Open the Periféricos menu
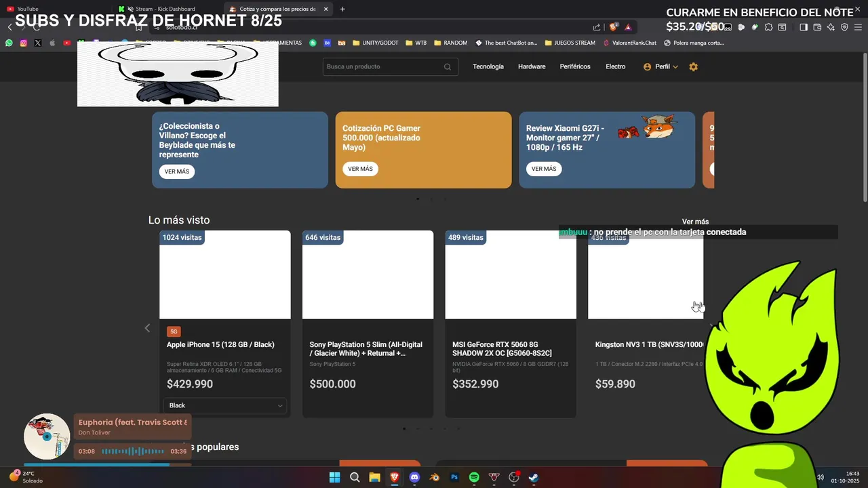Viewport: 868px width, 488px height. [575, 66]
